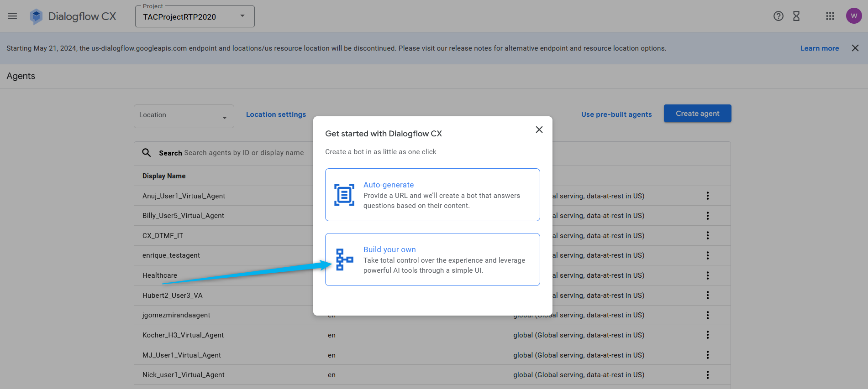Open agent MJ_User1_Virtual_Agent
This screenshot has width=868, height=389.
pos(182,355)
